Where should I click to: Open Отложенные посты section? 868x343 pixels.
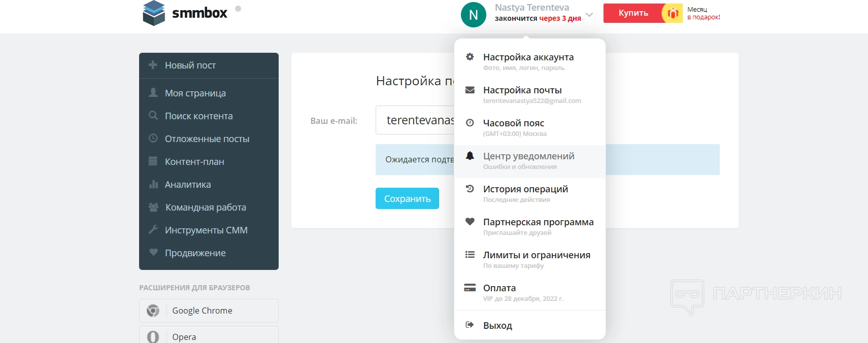click(209, 139)
